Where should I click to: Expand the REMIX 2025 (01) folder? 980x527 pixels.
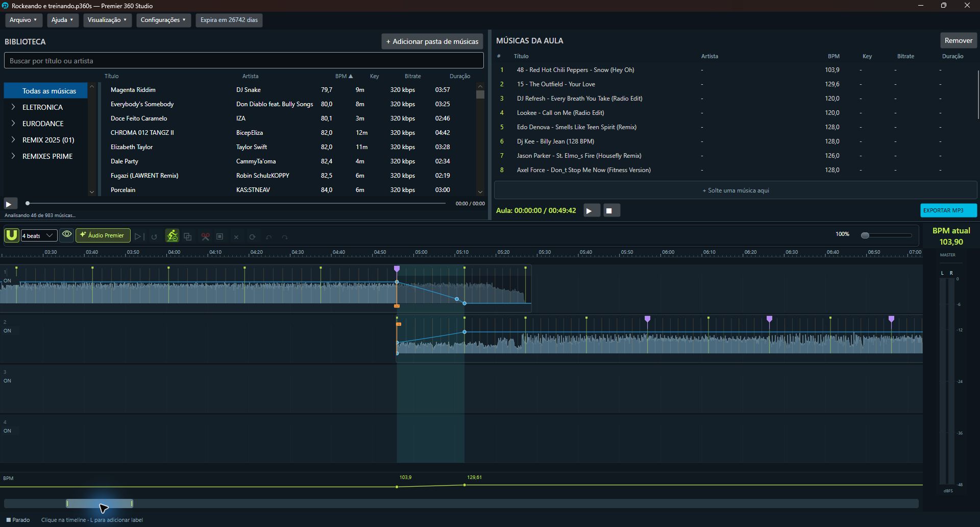tap(13, 140)
